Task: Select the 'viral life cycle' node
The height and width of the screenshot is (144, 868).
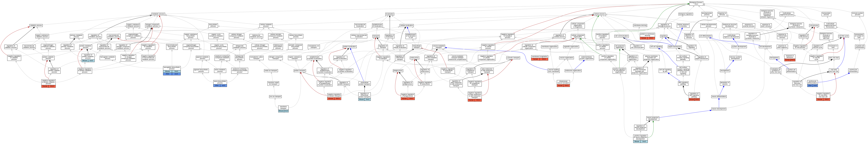Action: point(843,36)
